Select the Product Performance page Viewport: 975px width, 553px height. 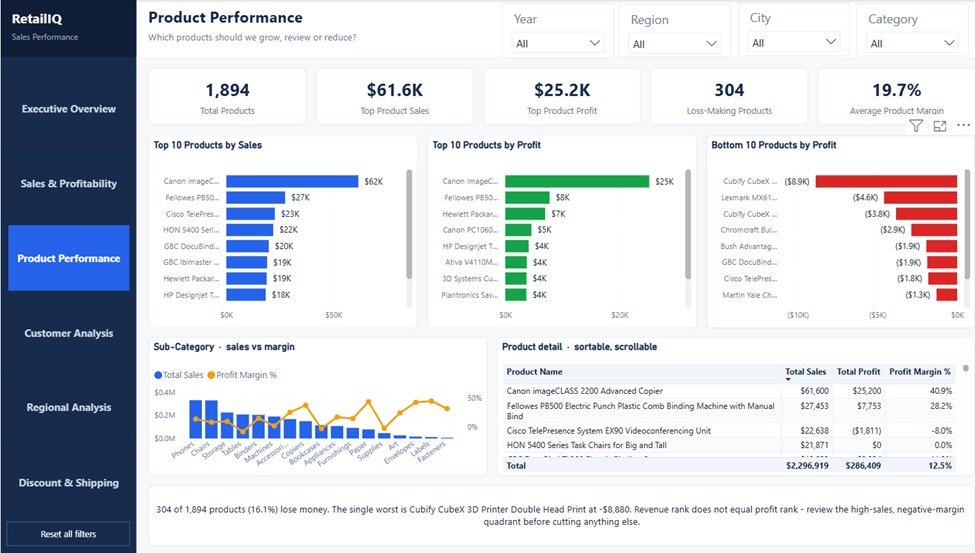tap(68, 258)
